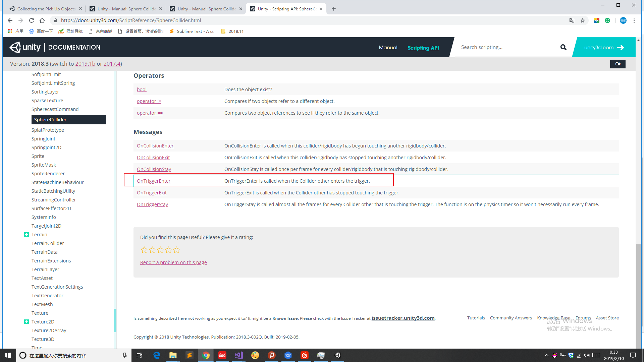The width and height of the screenshot is (644, 362).
Task: Open the browser home icon
Action: click(42, 20)
